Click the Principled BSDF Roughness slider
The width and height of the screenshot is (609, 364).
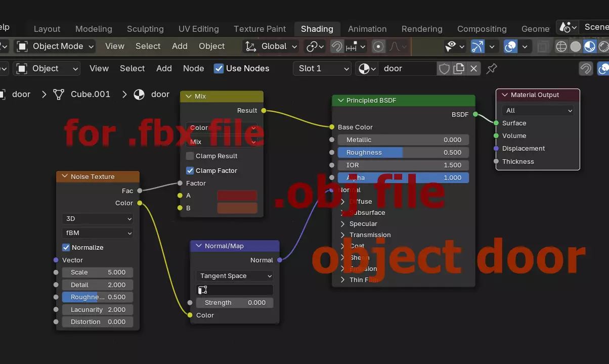point(404,153)
